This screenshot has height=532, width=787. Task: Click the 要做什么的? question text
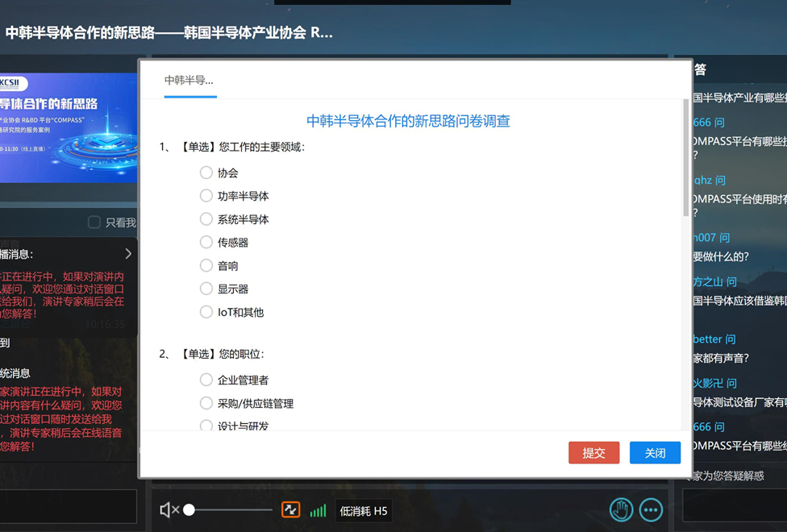click(721, 257)
